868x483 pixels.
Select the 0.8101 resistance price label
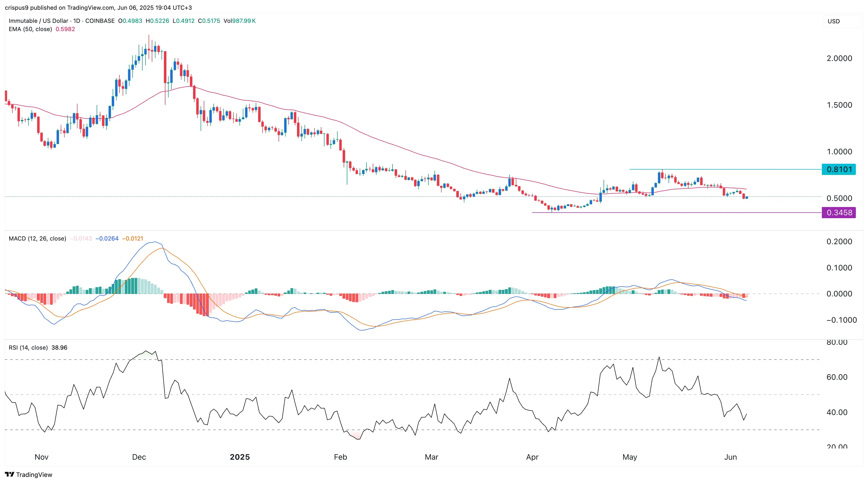(x=839, y=169)
